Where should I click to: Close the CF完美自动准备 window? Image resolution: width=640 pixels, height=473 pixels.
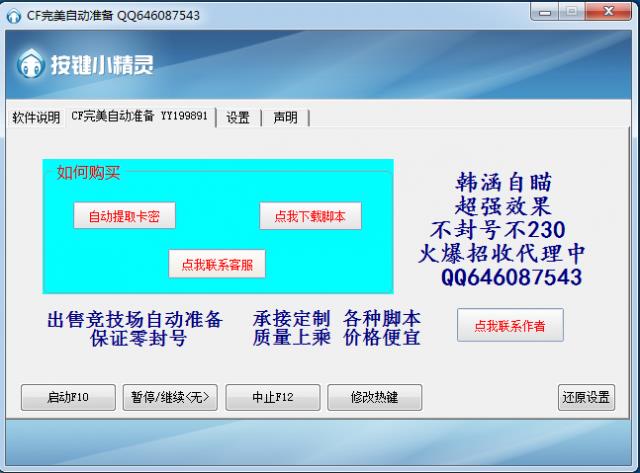[x=608, y=12]
